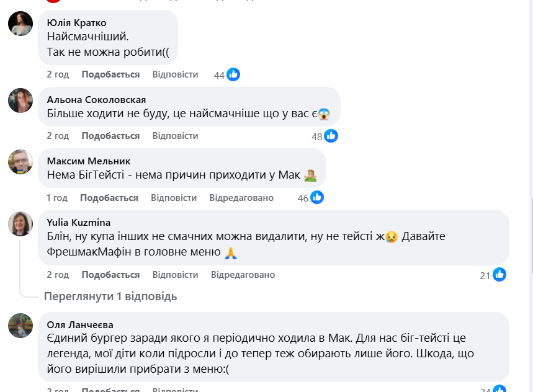Open Оля Ланчеєва's profile name link

(x=80, y=324)
